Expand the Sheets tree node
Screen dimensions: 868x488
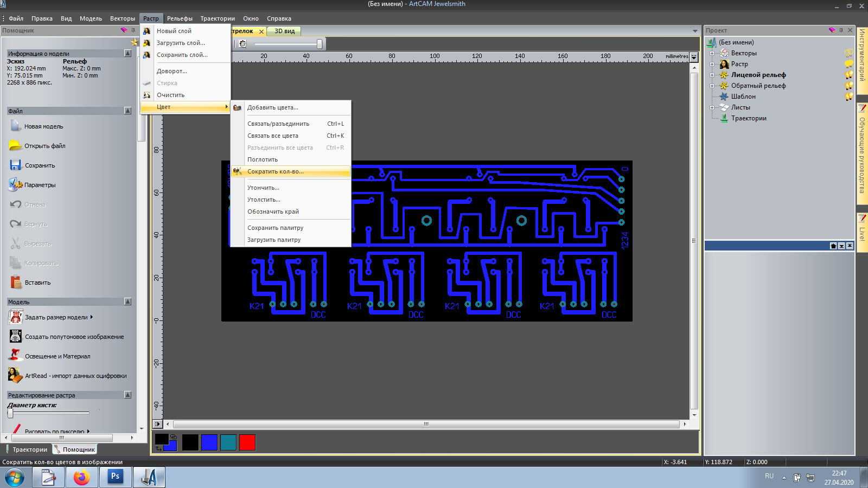pos(712,107)
